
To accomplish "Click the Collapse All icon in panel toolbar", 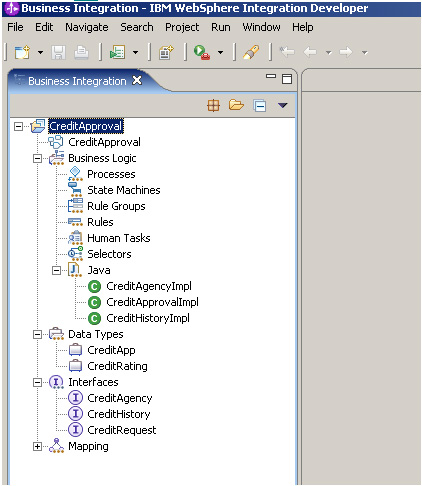I will point(259,106).
